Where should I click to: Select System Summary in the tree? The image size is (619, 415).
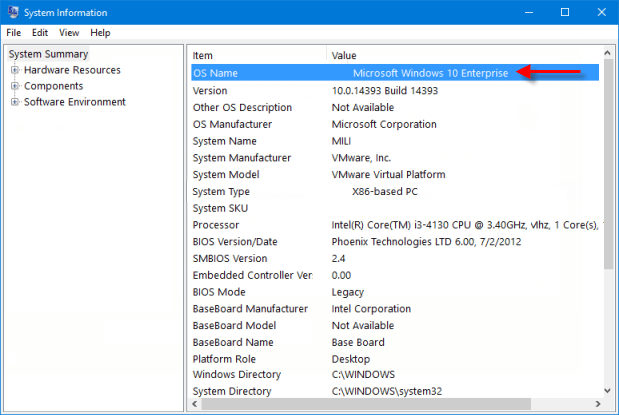point(48,54)
